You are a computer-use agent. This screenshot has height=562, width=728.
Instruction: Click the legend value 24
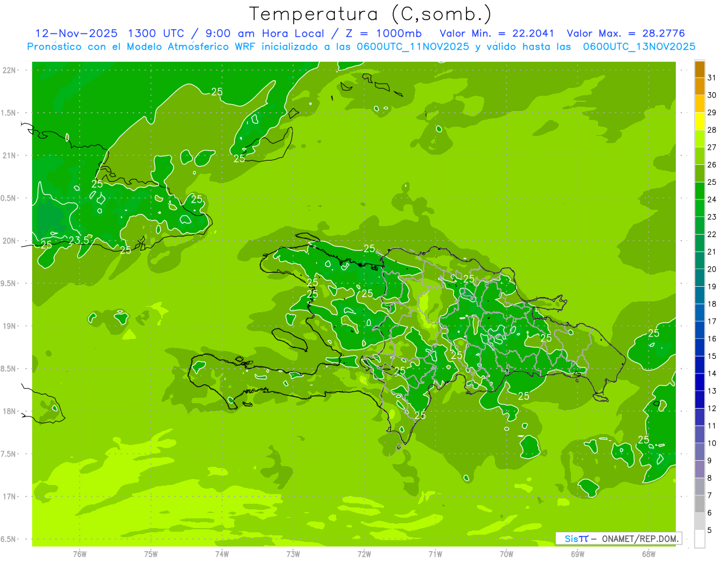click(712, 199)
